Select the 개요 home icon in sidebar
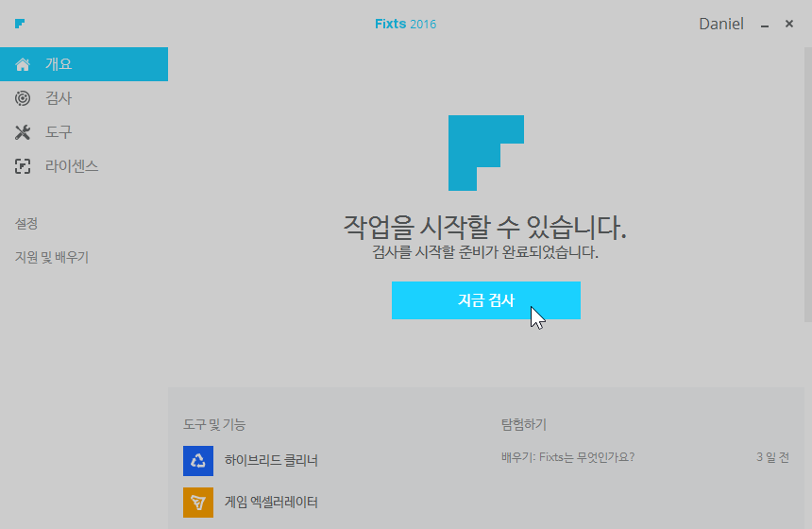 (23, 64)
